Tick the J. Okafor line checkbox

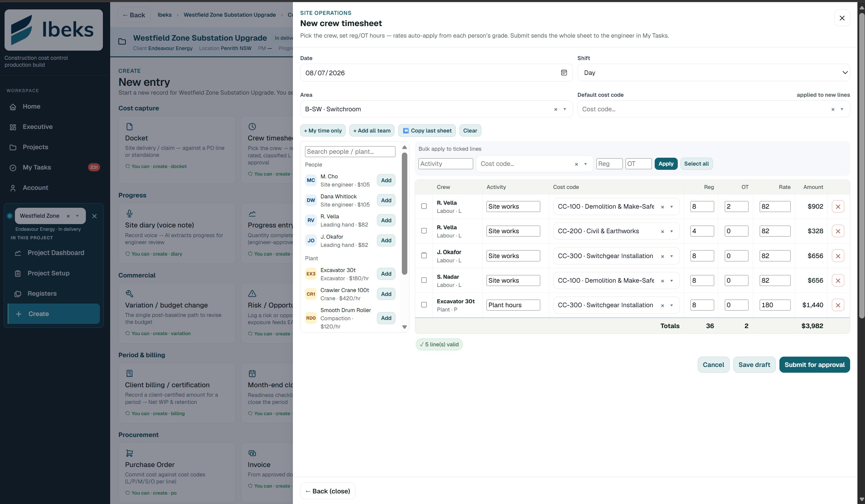(424, 255)
